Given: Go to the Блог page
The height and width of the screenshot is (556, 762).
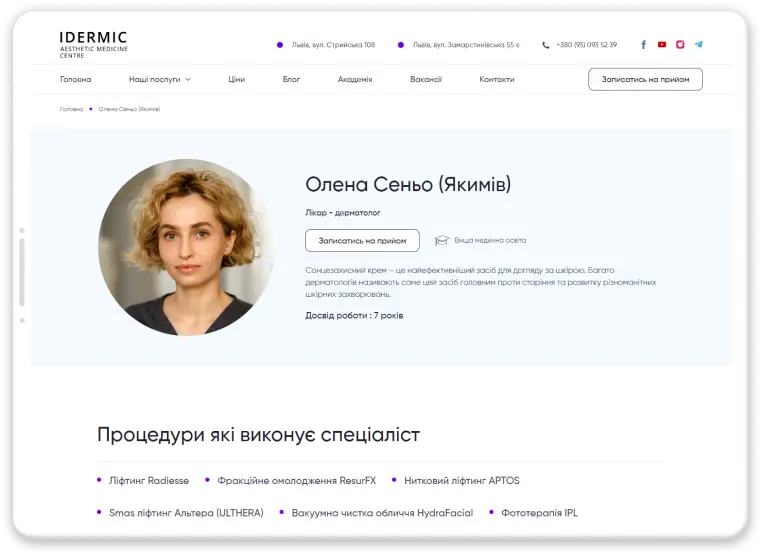Looking at the screenshot, I should point(291,79).
